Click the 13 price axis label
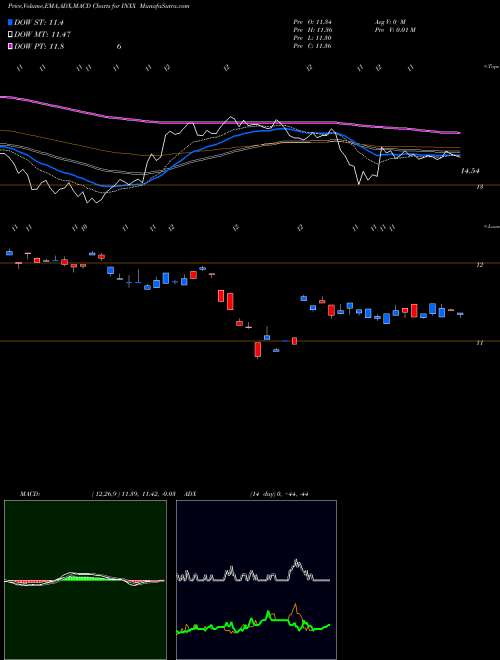The height and width of the screenshot is (660, 500). (x=479, y=186)
